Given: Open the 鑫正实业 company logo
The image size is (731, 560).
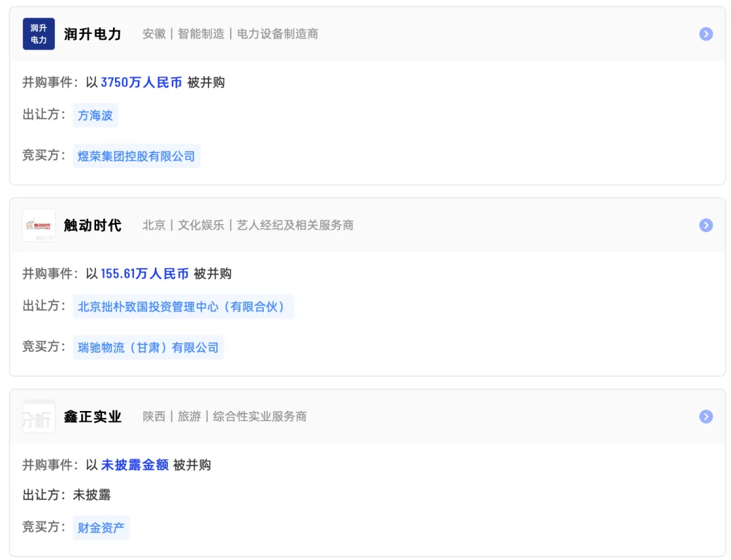Looking at the screenshot, I should [39, 416].
